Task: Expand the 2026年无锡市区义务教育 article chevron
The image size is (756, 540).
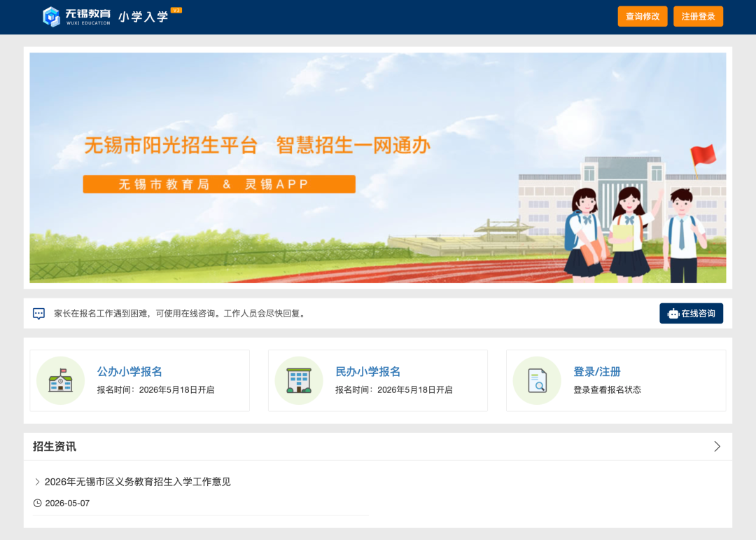Action: coord(37,482)
